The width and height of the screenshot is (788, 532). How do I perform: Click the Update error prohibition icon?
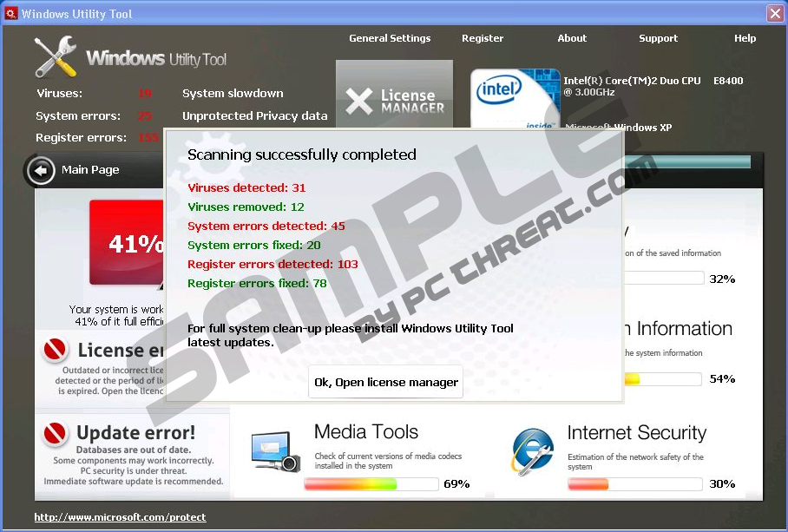56,434
